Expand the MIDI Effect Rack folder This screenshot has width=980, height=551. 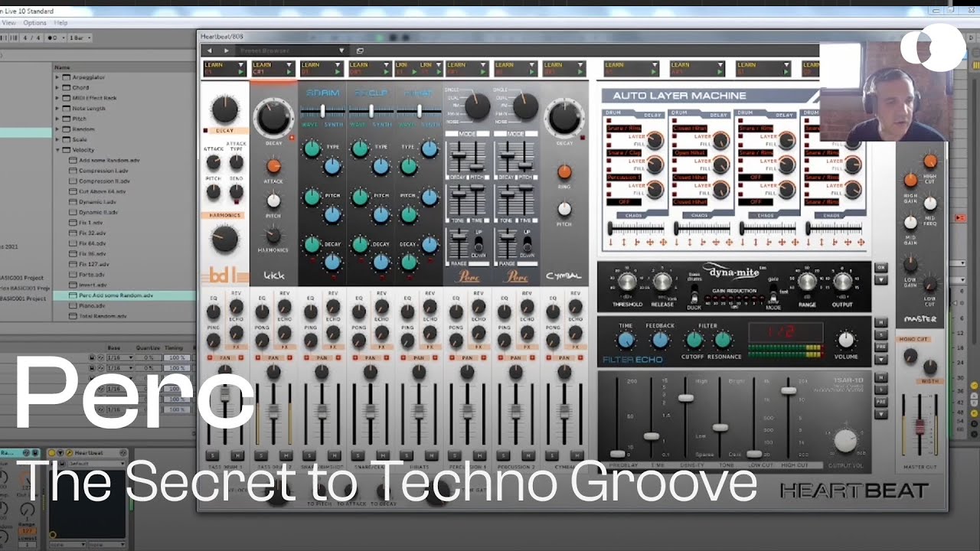pyautogui.click(x=57, y=98)
